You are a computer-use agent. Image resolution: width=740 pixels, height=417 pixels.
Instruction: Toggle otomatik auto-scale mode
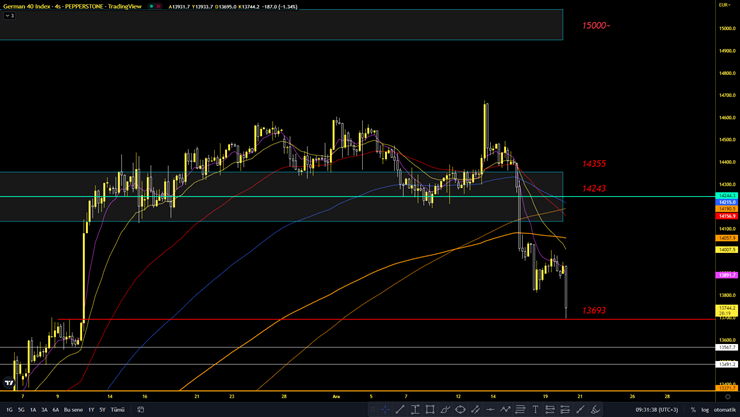(724, 409)
